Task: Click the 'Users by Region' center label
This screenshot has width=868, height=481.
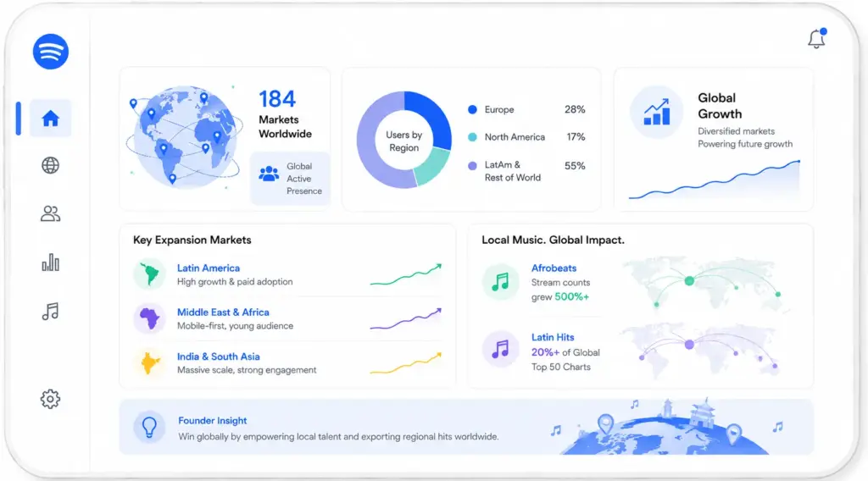Action: click(x=404, y=141)
